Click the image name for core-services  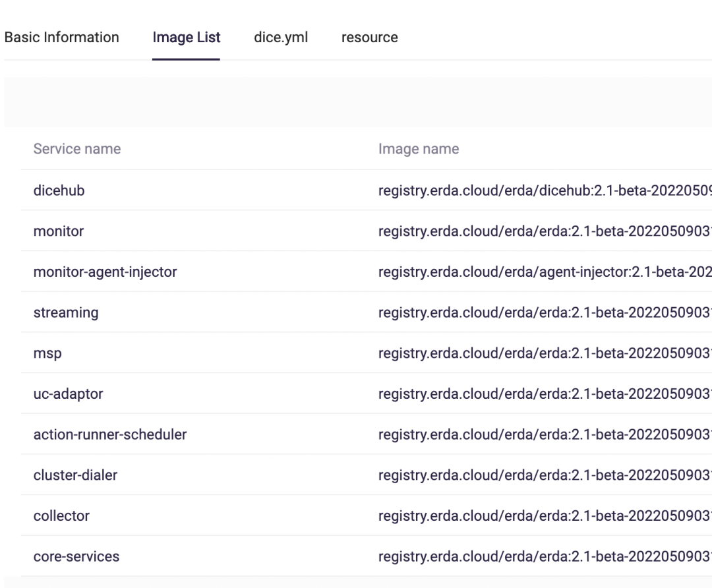coord(545,556)
